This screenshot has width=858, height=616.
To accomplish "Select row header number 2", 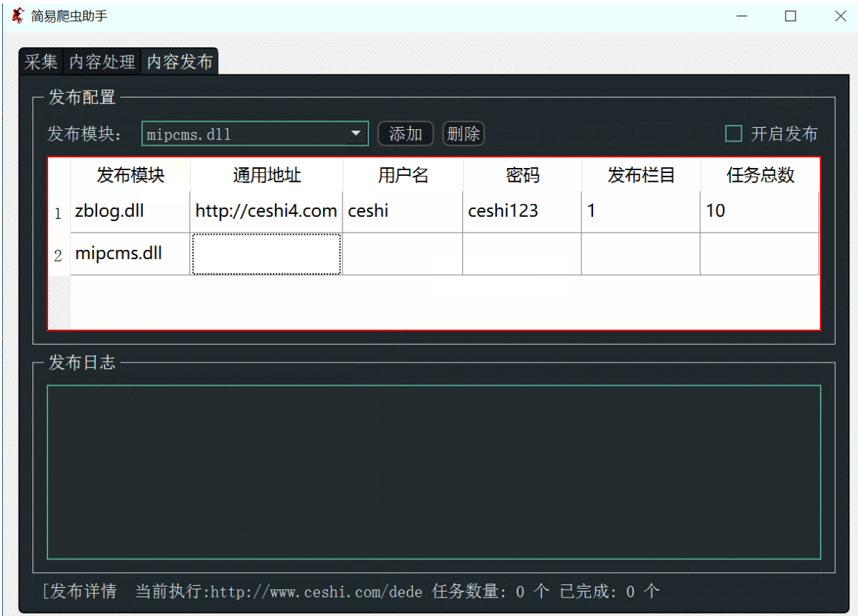I will click(x=59, y=255).
